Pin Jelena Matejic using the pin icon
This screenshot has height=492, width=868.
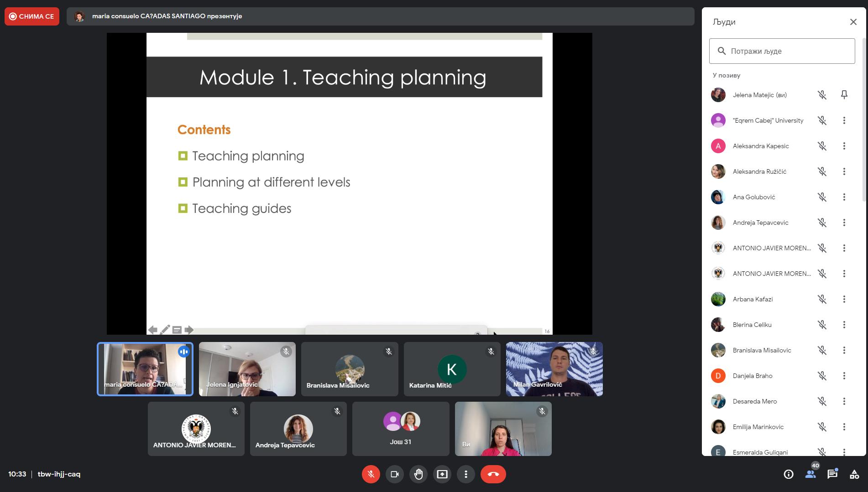(x=844, y=95)
